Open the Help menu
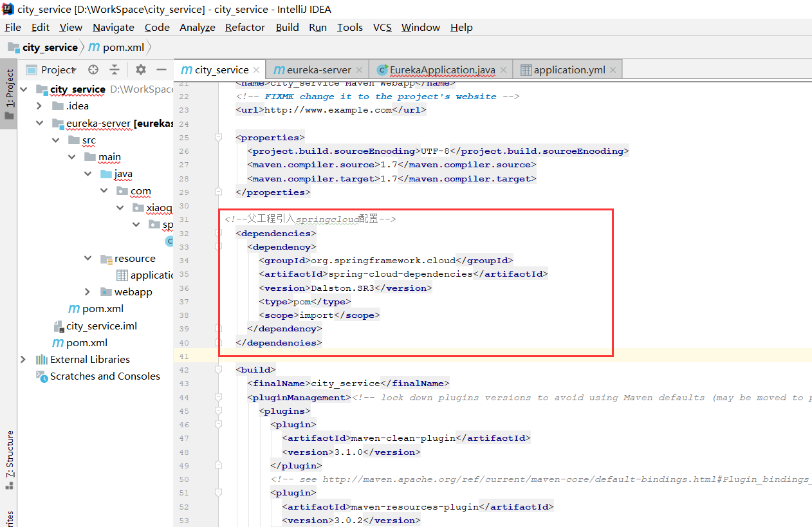Viewport: 812px width, 527px height. pyautogui.click(x=461, y=27)
